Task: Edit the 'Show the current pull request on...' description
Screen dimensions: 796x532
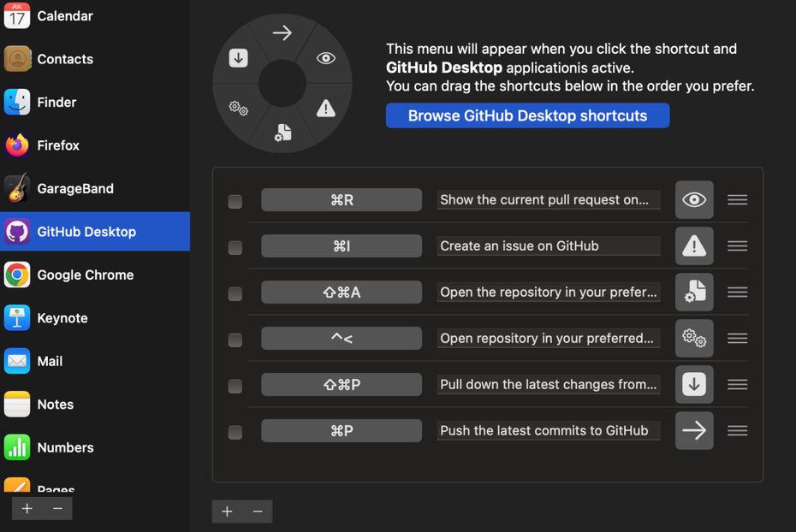Action: coord(549,200)
